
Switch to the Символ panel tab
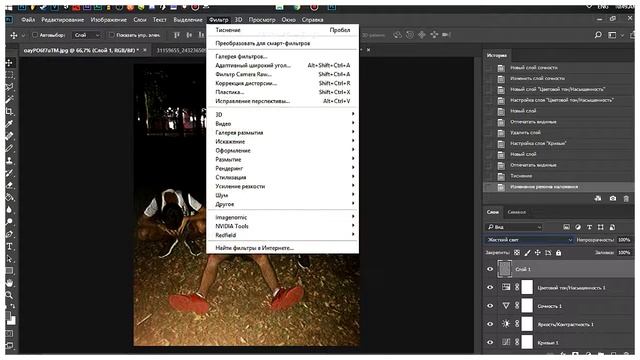pos(516,212)
